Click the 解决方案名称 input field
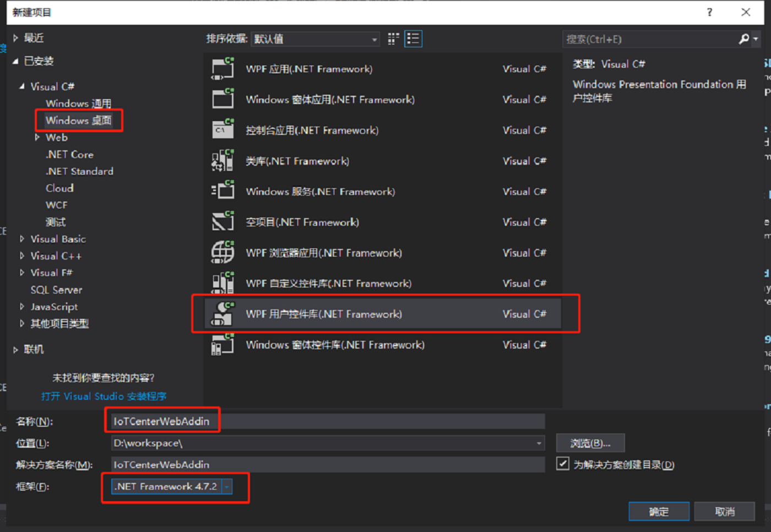The height and width of the screenshot is (532, 771). (328, 465)
